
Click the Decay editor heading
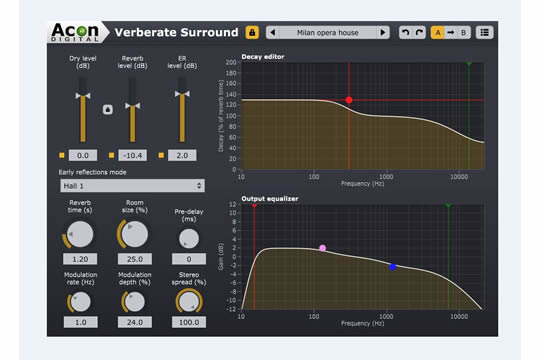263,57
